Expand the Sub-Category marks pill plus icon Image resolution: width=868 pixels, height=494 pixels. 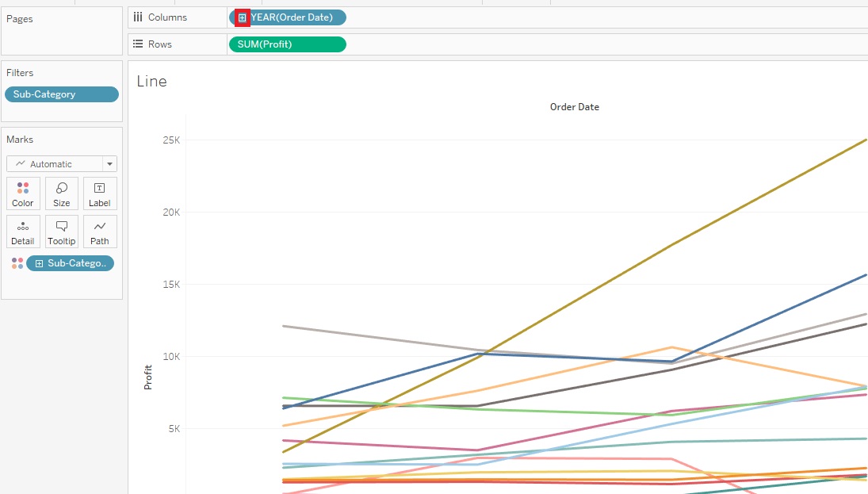pyautogui.click(x=39, y=263)
